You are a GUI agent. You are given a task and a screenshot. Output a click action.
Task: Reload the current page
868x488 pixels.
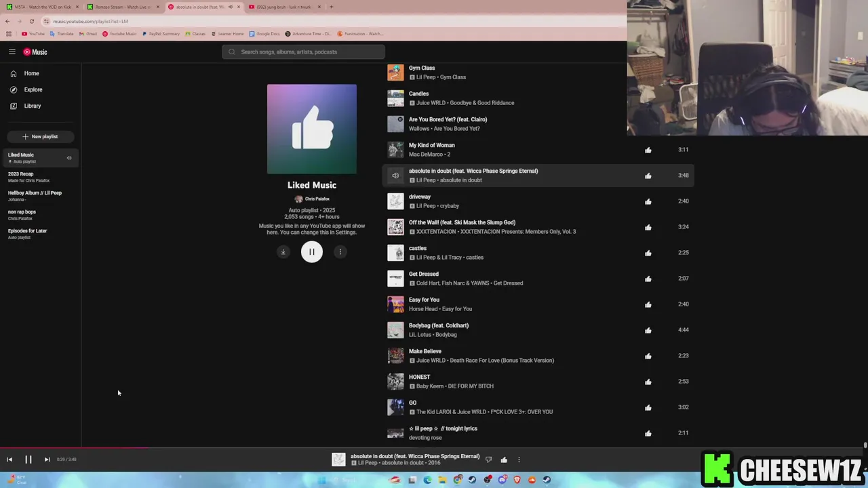tap(31, 21)
